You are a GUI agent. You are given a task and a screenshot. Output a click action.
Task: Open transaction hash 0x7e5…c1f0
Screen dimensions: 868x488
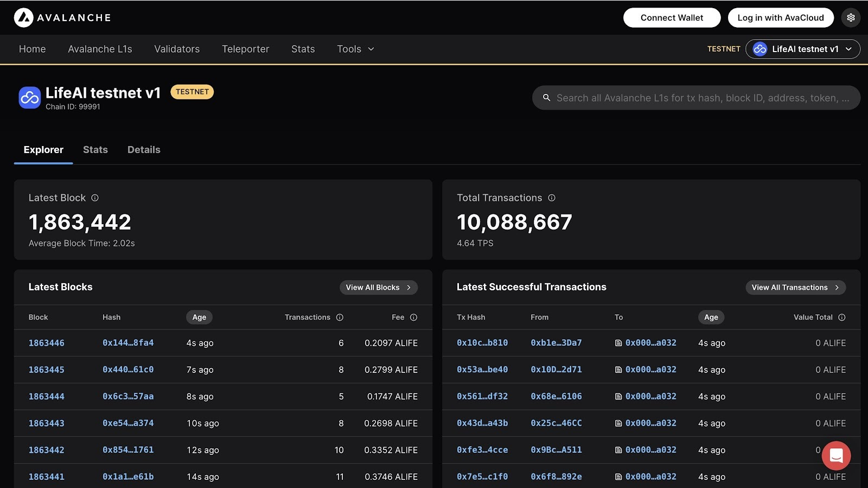coord(482,477)
